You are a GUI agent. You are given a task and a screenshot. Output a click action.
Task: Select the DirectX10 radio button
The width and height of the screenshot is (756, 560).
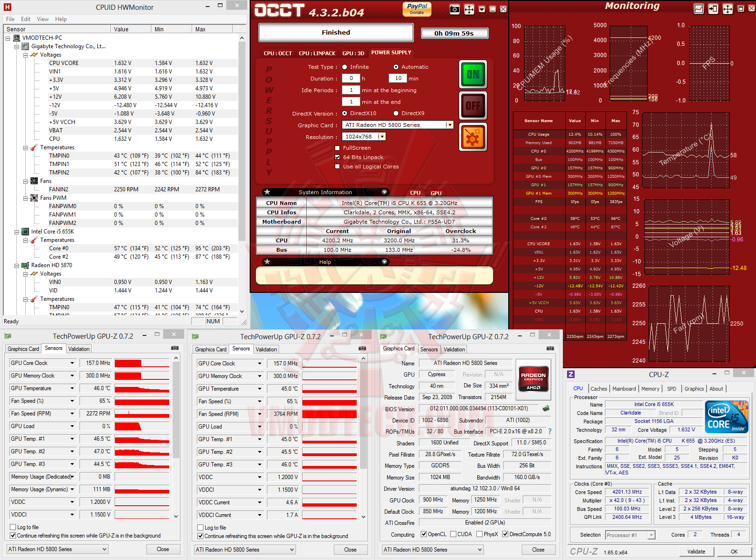[345, 113]
